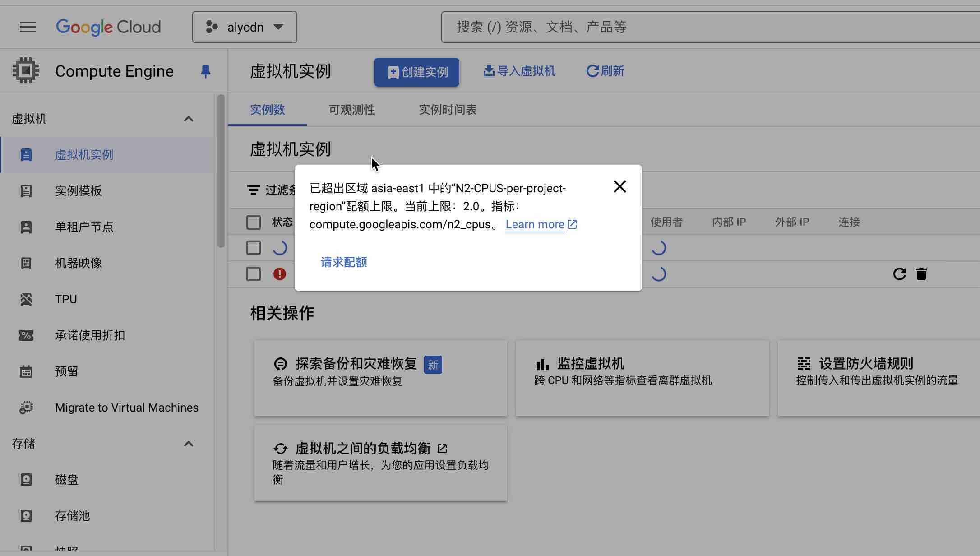The image size is (980, 556).
Task: Click the 虚拟机实例 sidebar icon
Action: pyautogui.click(x=26, y=155)
